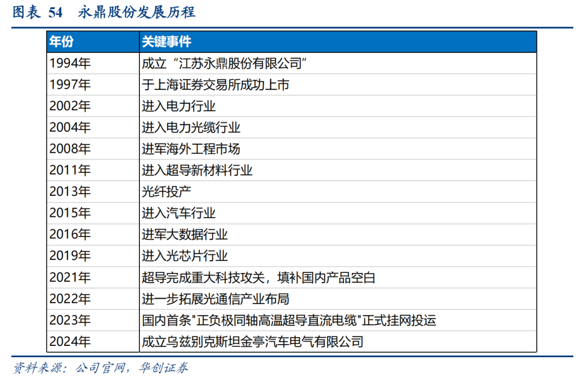Select the "年份" column header

62,42
